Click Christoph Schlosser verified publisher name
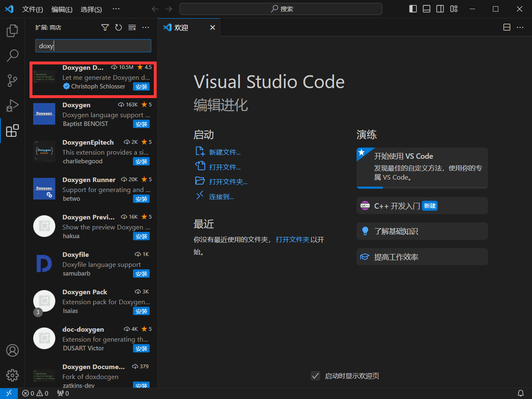 tap(98, 86)
